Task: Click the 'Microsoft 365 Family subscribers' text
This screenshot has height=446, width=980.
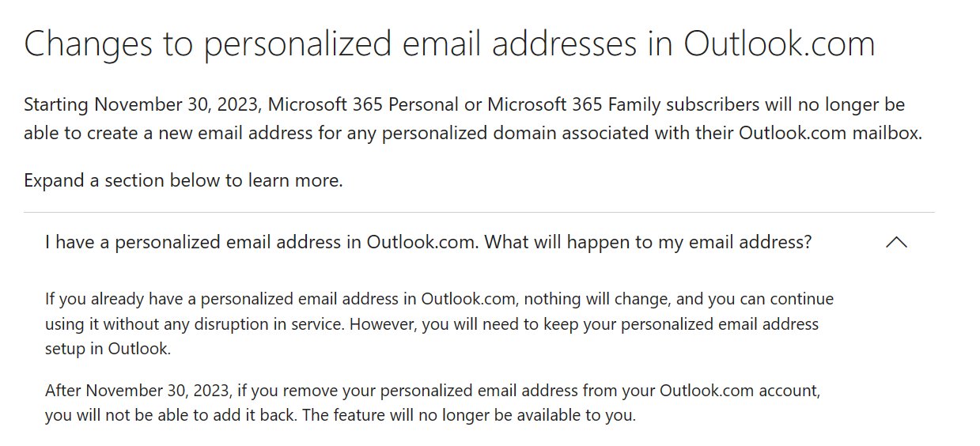Action: click(619, 104)
